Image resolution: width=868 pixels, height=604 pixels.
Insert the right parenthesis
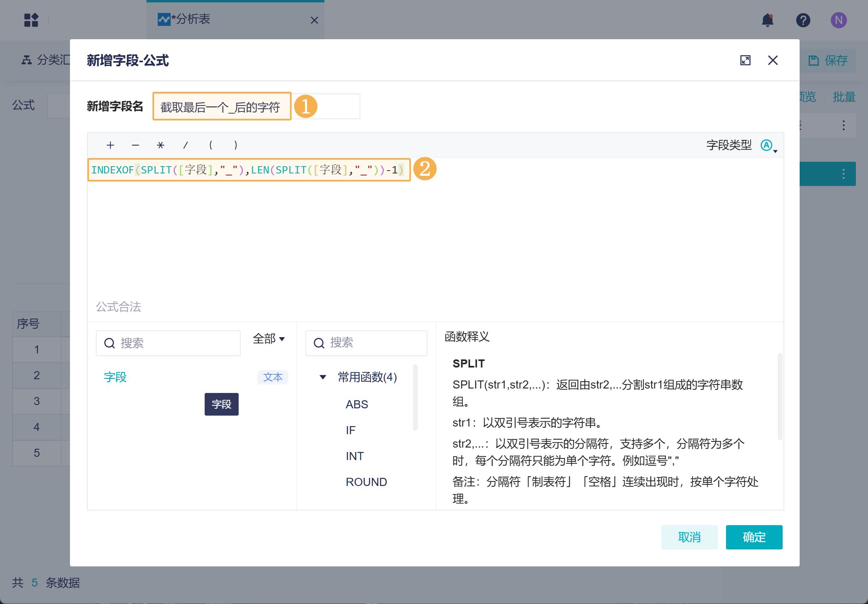click(x=236, y=145)
